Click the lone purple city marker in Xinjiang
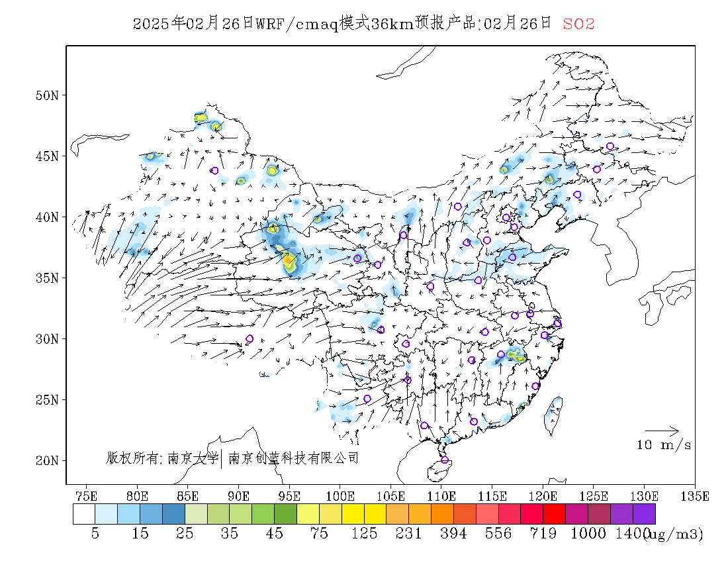Image resolution: width=728 pixels, height=563 pixels. pyautogui.click(x=214, y=171)
